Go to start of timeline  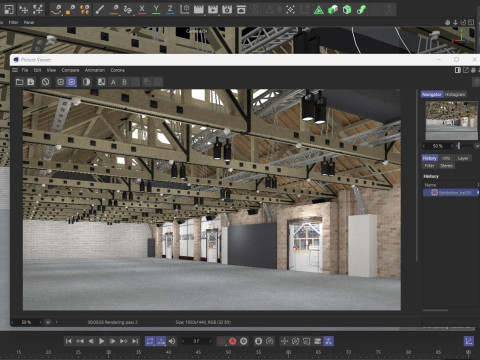click(x=68, y=341)
